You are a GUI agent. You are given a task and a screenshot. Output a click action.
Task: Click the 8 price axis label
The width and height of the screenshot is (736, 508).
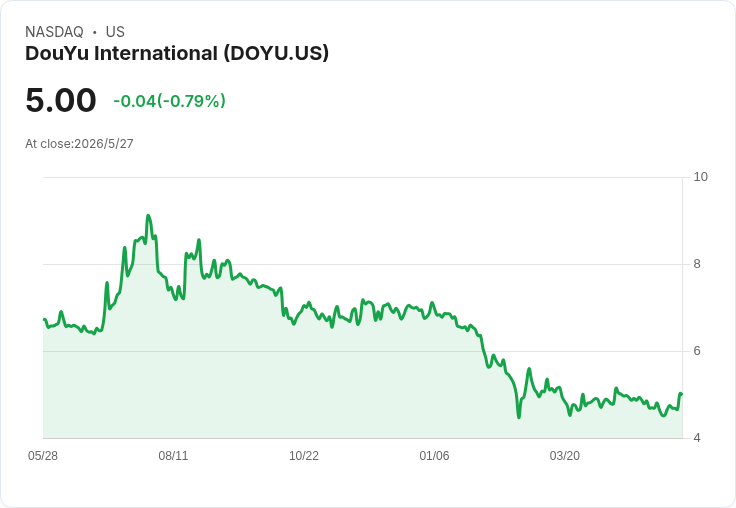coord(697,264)
